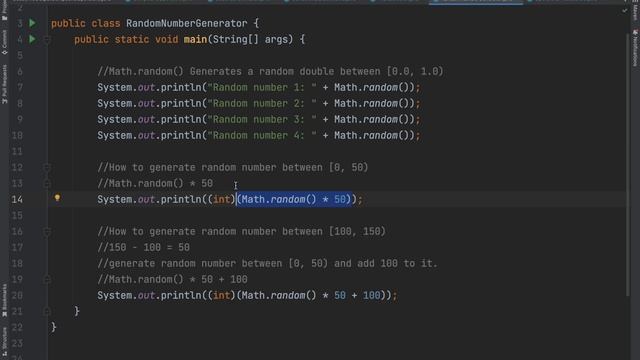Run the main method via gutter arrow
The height and width of the screenshot is (360, 640).
pos(32,39)
